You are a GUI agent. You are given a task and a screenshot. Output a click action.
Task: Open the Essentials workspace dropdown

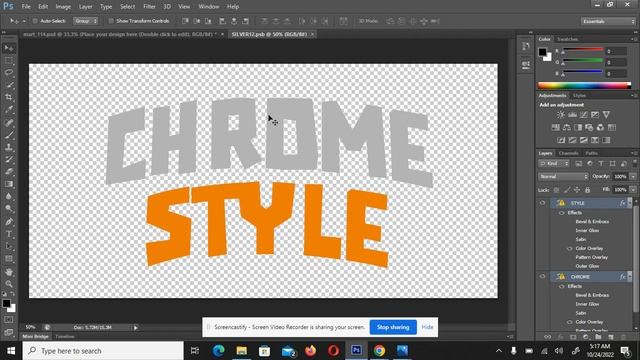[608, 21]
